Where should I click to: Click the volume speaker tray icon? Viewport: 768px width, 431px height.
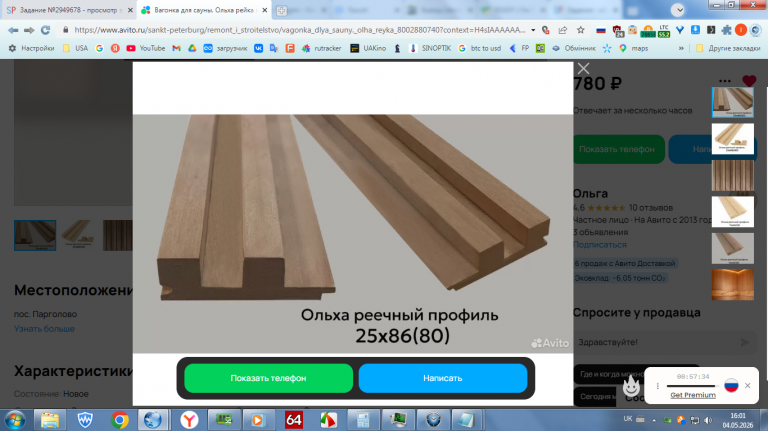[708, 420]
